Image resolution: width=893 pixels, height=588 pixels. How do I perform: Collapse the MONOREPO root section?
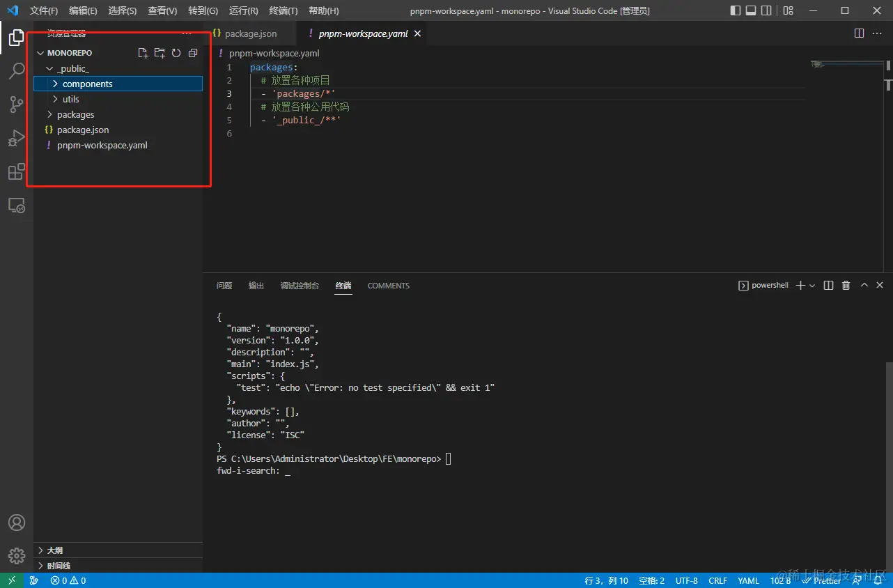(x=40, y=53)
